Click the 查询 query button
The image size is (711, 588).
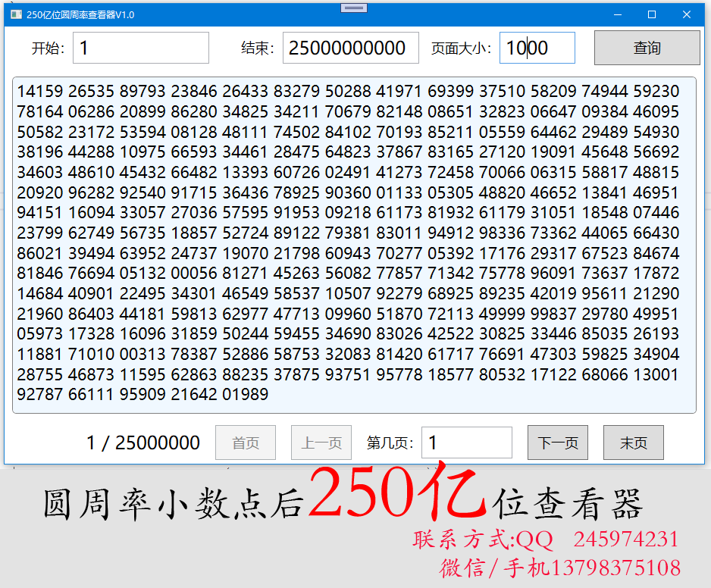[647, 48]
